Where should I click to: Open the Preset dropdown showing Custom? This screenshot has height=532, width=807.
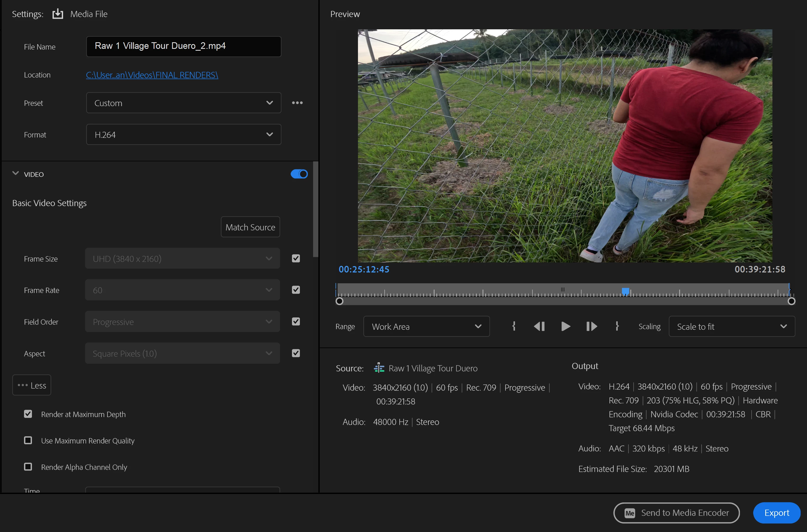point(183,103)
